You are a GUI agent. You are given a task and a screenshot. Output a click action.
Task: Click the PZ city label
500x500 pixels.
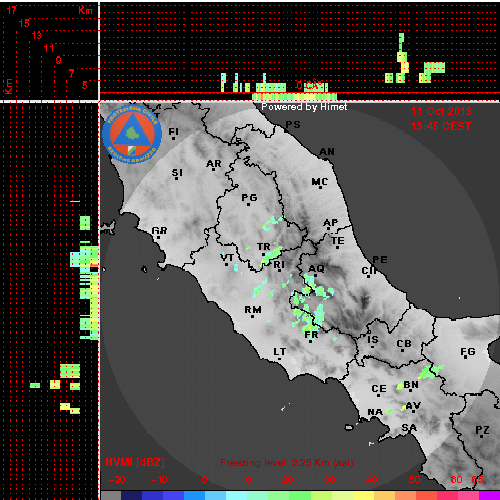point(482,430)
